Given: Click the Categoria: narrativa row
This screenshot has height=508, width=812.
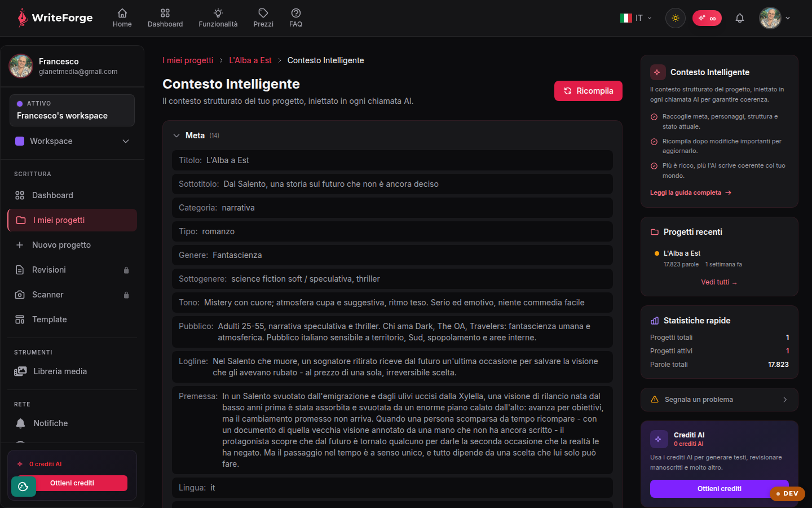Looking at the screenshot, I should click(x=392, y=208).
